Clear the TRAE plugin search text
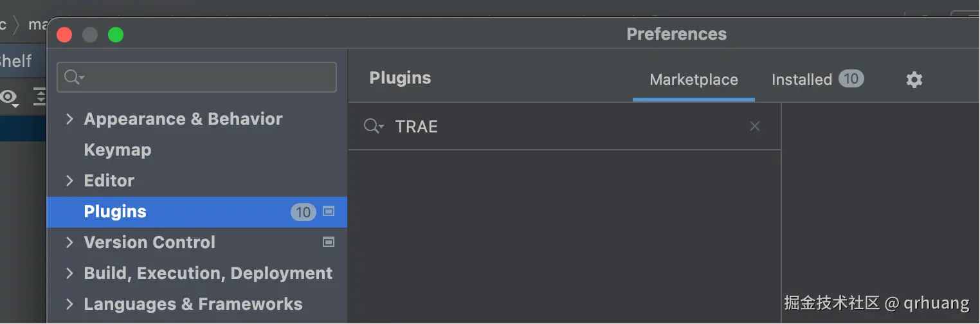Viewport: 980px width, 324px height. 755,127
